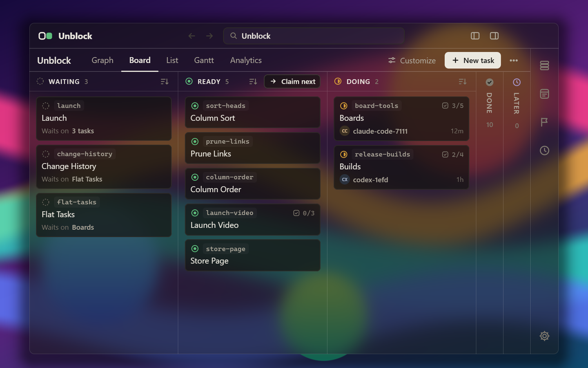Click the waiting status icon on launch card
This screenshot has height=368, width=588.
coord(46,106)
